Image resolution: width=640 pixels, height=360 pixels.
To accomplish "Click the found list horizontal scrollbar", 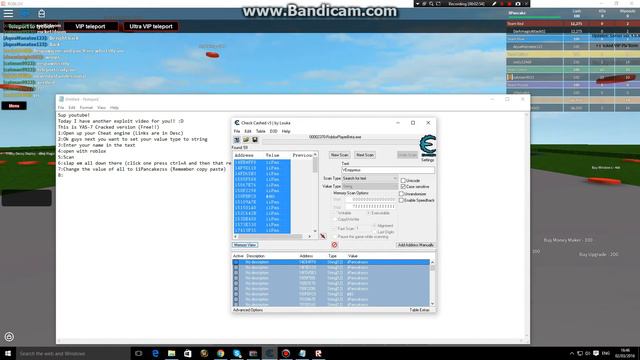I will (272, 236).
